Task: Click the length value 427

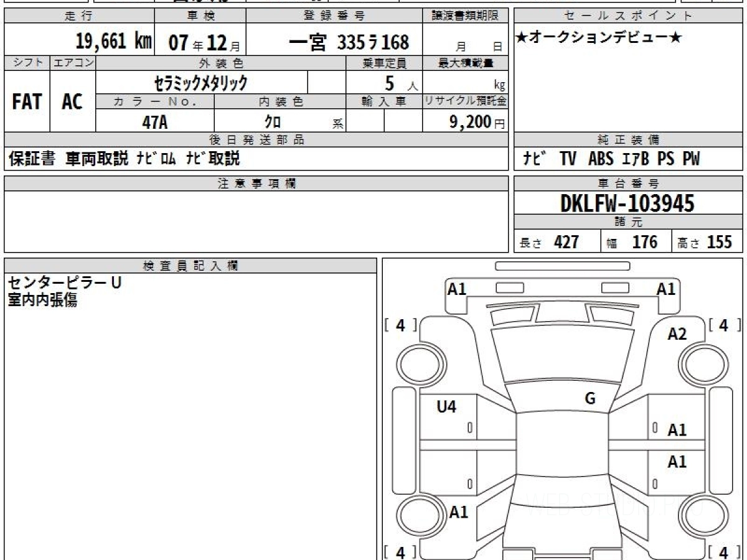Action: point(566,242)
